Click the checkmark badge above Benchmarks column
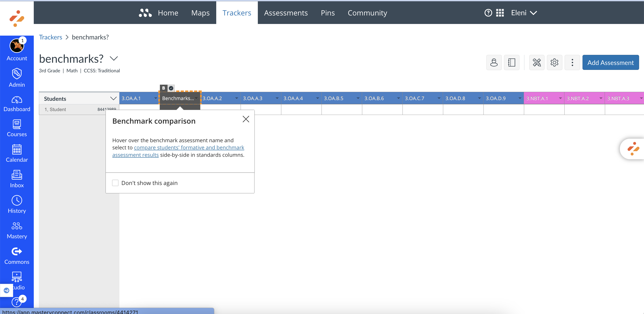The image size is (644, 314). 171,88
